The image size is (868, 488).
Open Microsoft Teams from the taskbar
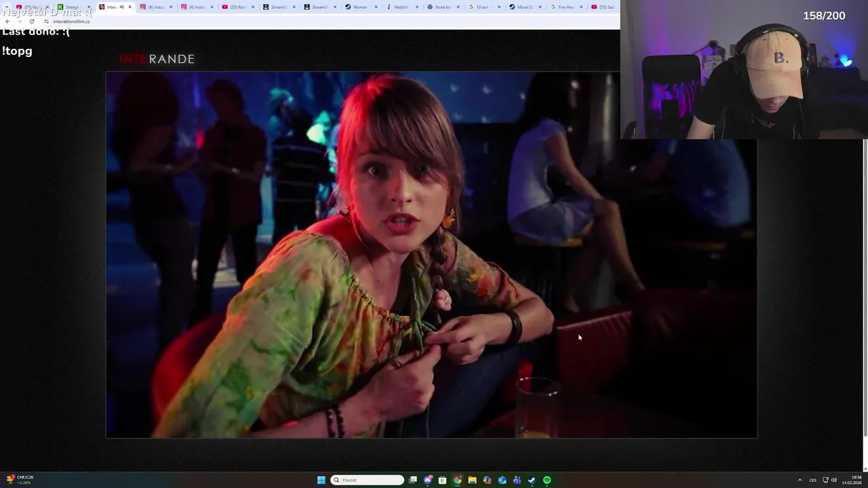(x=517, y=480)
